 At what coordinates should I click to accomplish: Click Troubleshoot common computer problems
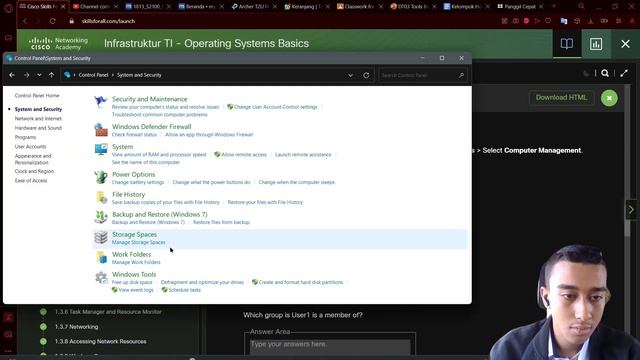point(160,115)
